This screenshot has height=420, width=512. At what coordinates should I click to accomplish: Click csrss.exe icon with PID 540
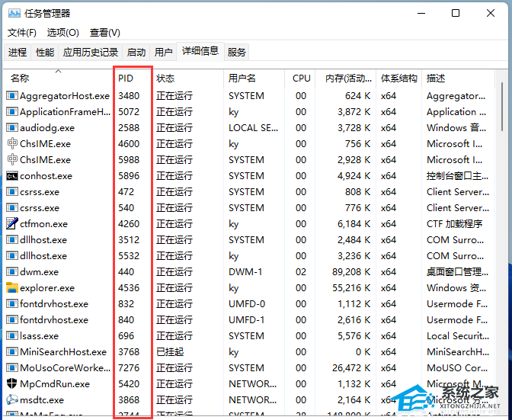tap(12, 208)
